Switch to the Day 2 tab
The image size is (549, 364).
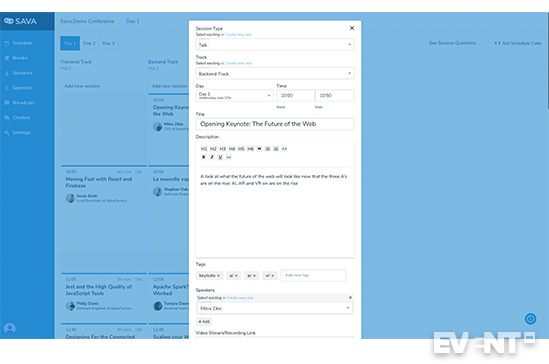coord(89,43)
